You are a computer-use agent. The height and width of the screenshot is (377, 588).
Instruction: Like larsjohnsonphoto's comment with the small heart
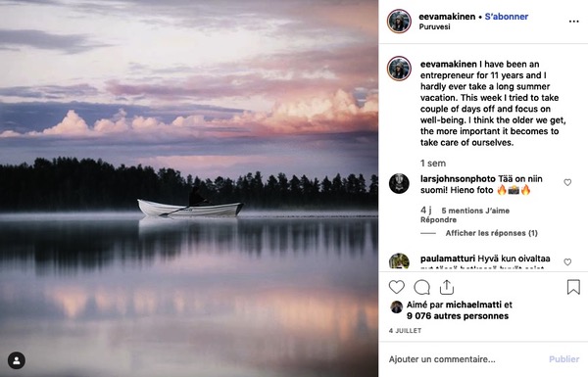[567, 182]
